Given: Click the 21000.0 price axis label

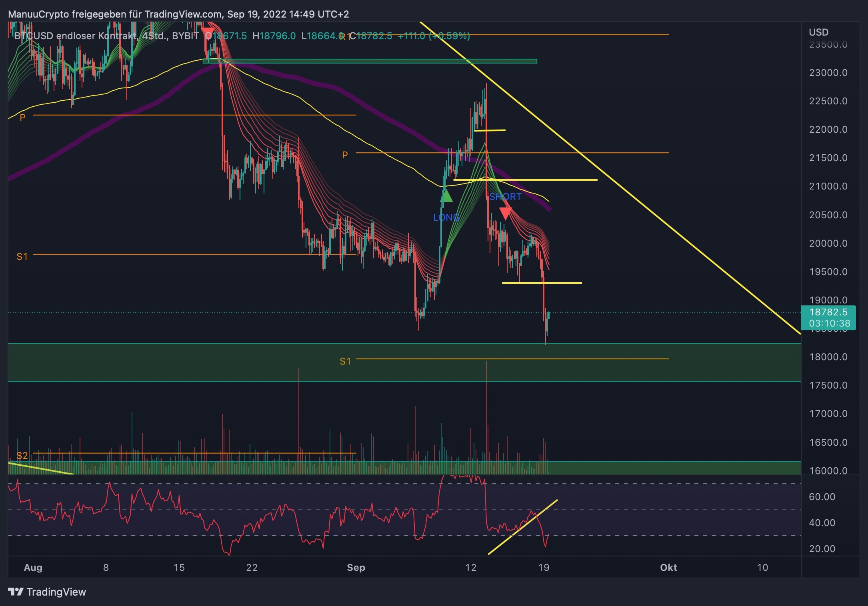Looking at the screenshot, I should tap(828, 186).
